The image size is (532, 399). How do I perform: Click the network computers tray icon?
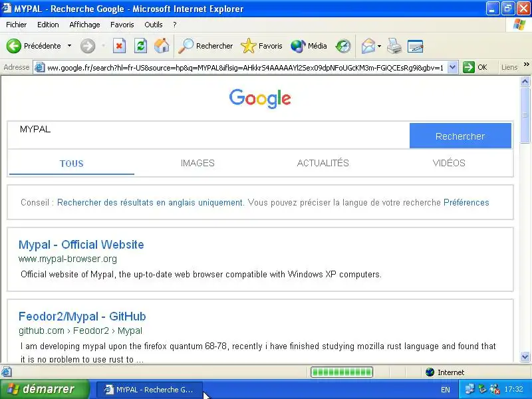click(469, 389)
